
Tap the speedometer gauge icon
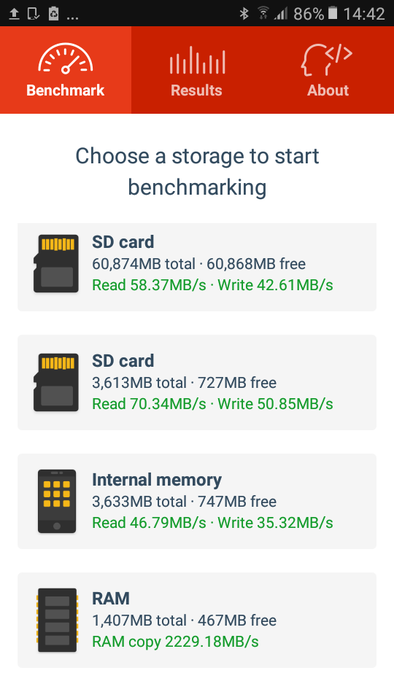[66, 58]
